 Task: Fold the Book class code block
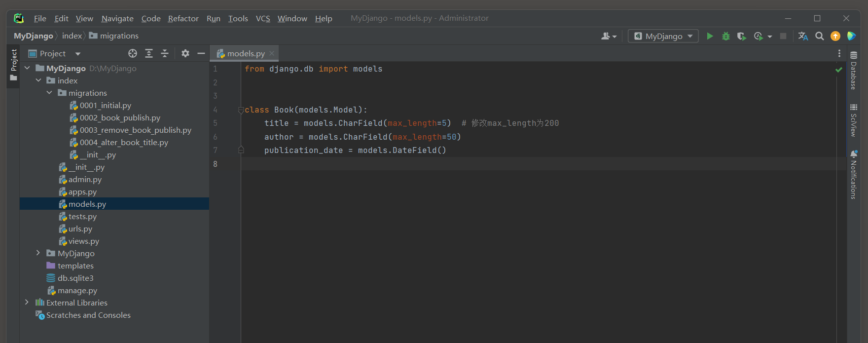click(x=241, y=110)
